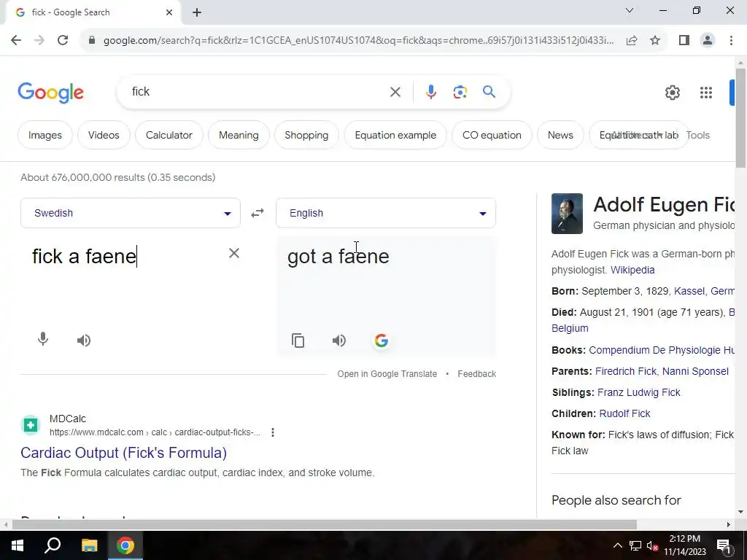Viewport: 747px width, 560px height.
Task: Open the English target language dropdown
Action: 385,213
